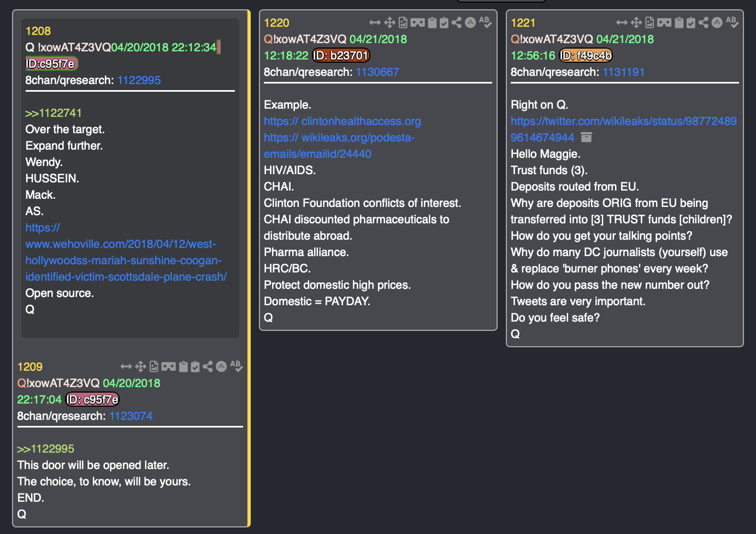Click the clipboard checkmark icon on post 1209
This screenshot has width=756, height=534.
point(195,366)
